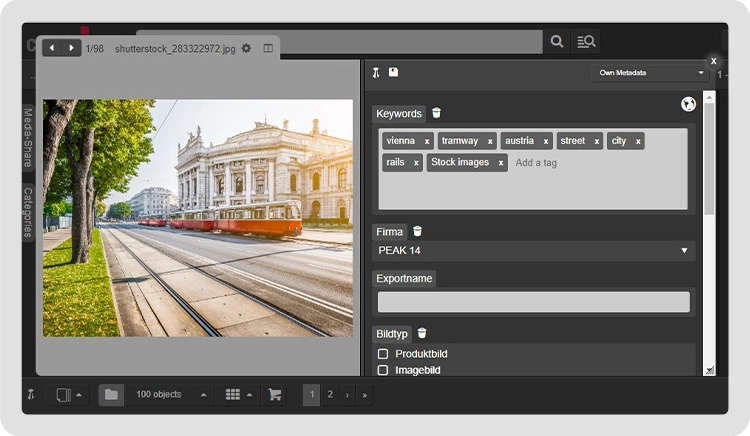
Task: Select the grid view icon
Action: pyautogui.click(x=232, y=394)
